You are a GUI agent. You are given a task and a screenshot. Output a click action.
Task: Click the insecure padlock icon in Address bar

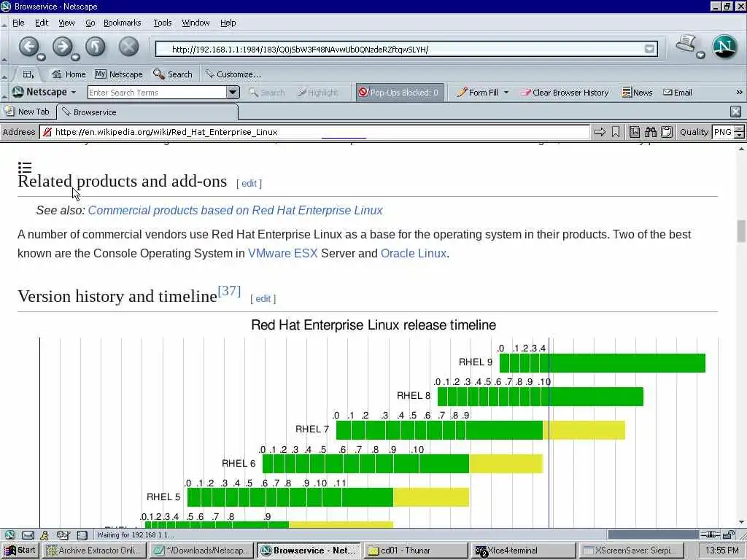[47, 132]
